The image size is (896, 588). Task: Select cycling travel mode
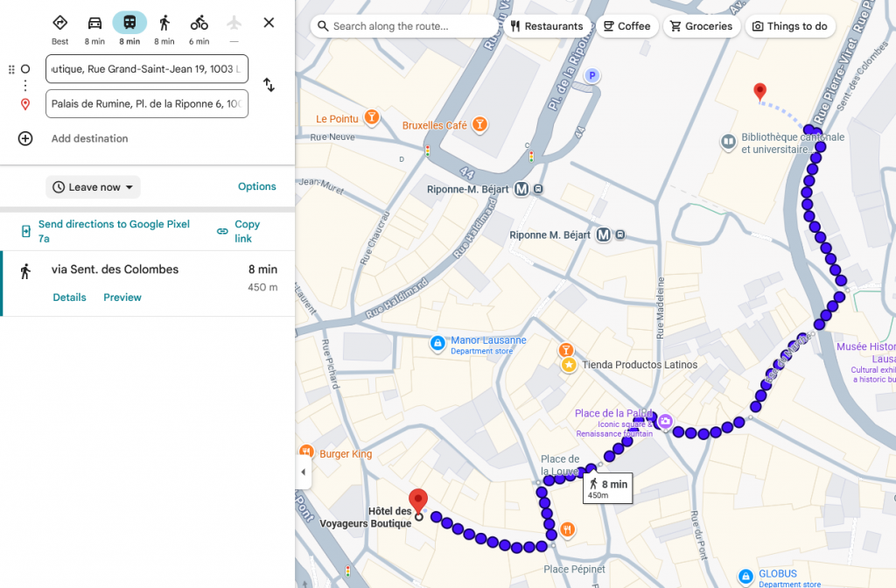pos(199,24)
